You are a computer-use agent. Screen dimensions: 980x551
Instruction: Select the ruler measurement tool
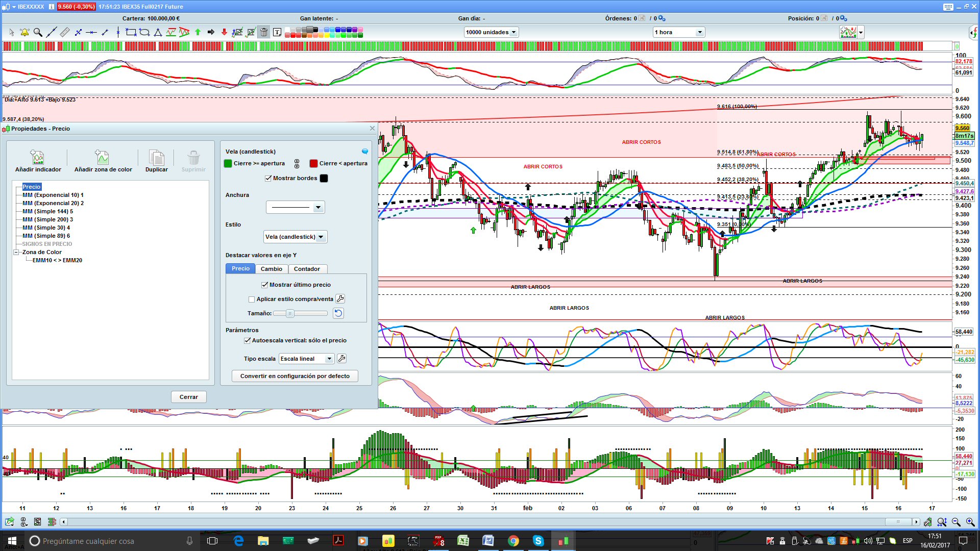pyautogui.click(x=65, y=32)
